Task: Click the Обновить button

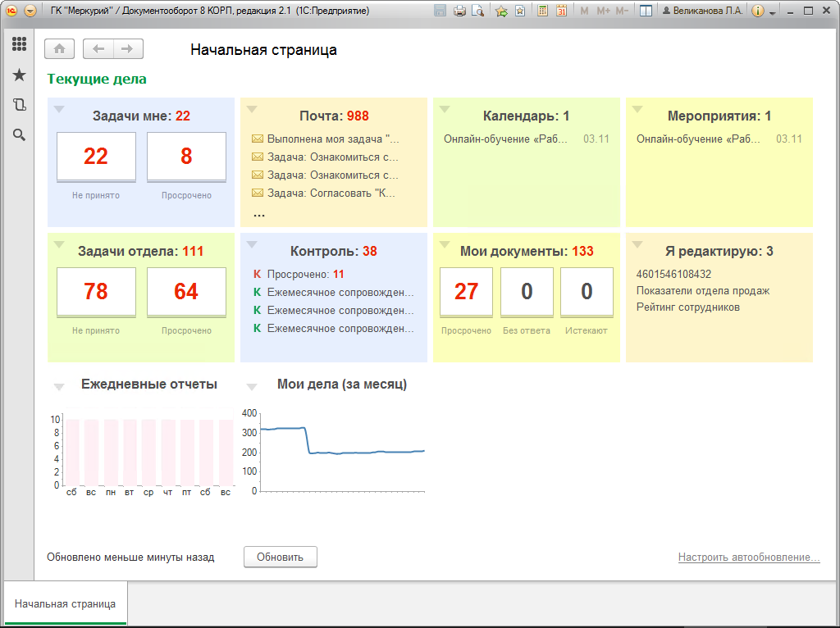Action: click(281, 557)
